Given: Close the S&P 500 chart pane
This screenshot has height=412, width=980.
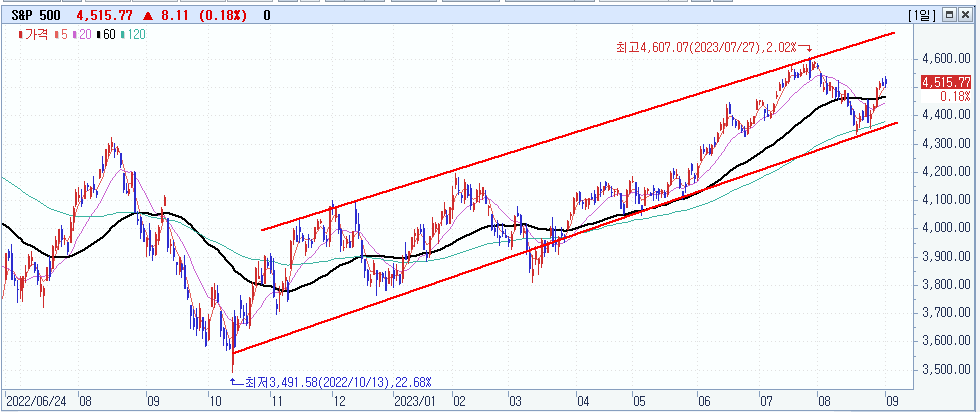Looking at the screenshot, I should coord(966,15).
